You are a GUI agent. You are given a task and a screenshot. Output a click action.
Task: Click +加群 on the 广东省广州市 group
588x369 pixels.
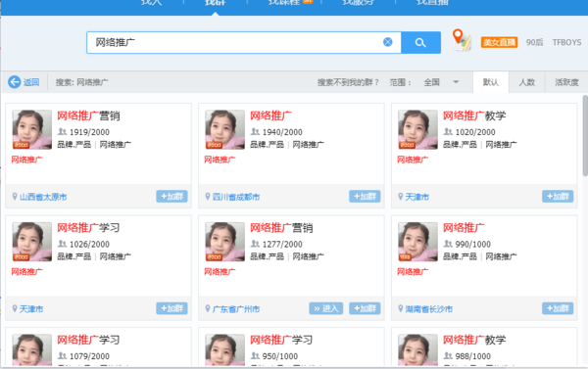[365, 308]
